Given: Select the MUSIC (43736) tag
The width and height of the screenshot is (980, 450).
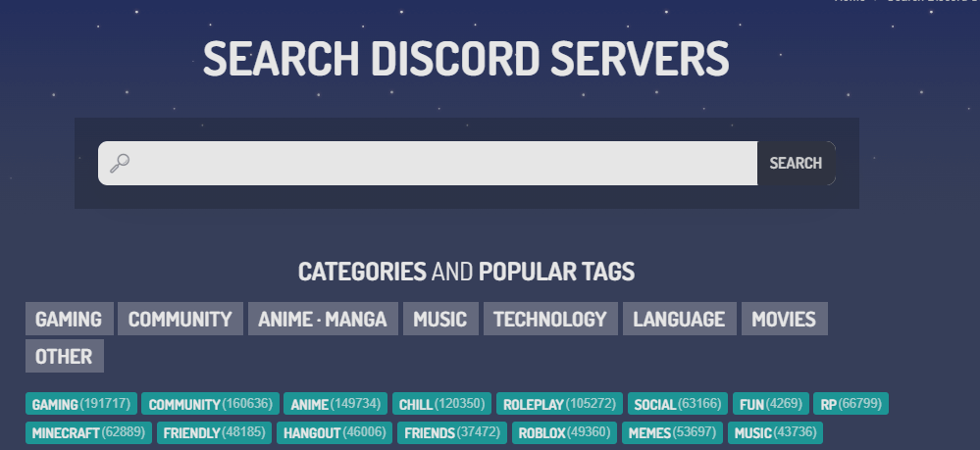Looking at the screenshot, I should 775,432.
